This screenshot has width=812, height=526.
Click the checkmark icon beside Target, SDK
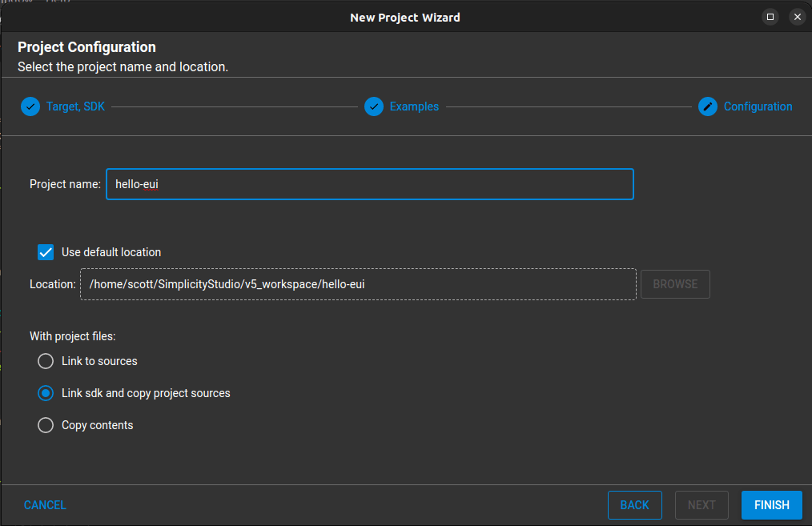30,106
